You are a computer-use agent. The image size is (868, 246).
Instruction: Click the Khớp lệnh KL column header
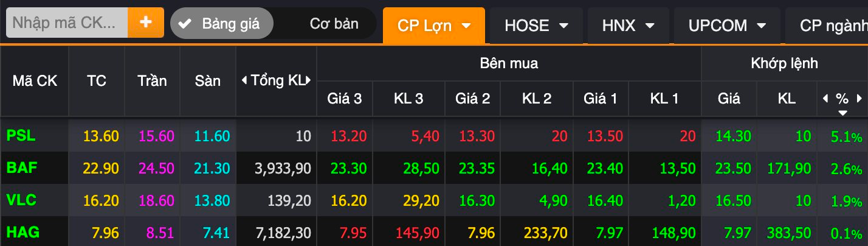[787, 99]
